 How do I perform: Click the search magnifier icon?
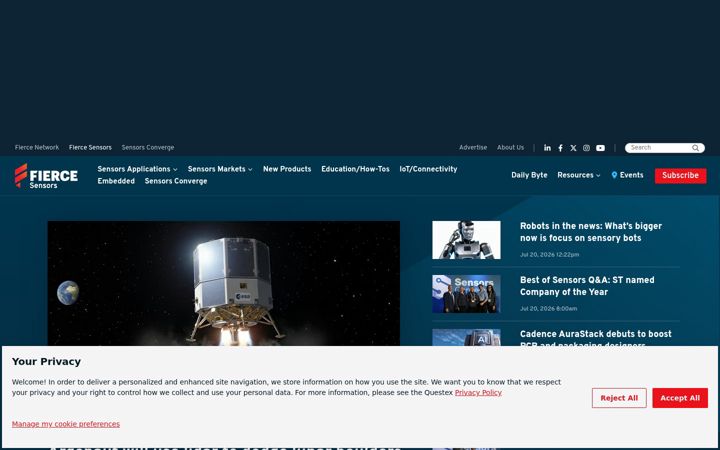[x=696, y=148]
